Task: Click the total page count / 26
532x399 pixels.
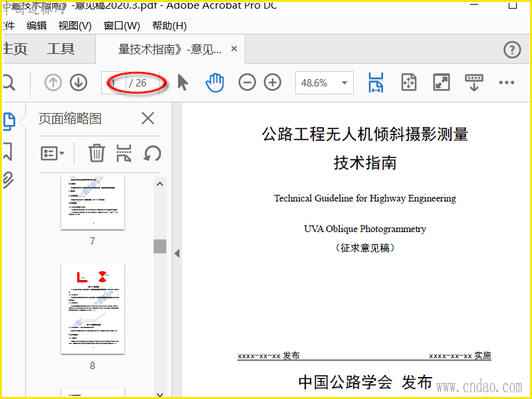Action: tap(138, 82)
